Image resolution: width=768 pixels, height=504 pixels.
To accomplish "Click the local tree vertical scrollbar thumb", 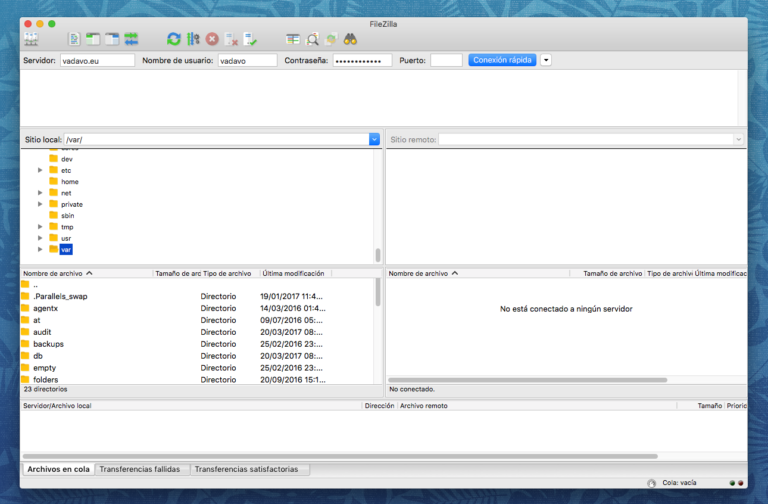I will tap(378, 255).
